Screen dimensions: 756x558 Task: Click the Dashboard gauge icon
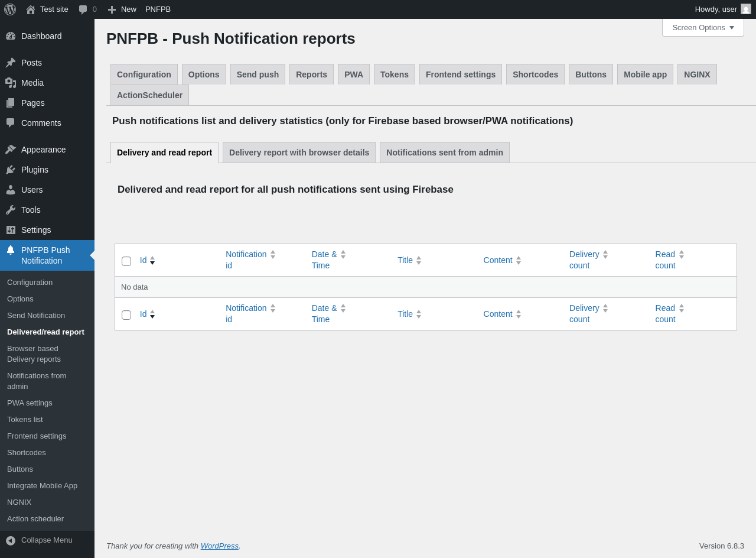coord(11,36)
